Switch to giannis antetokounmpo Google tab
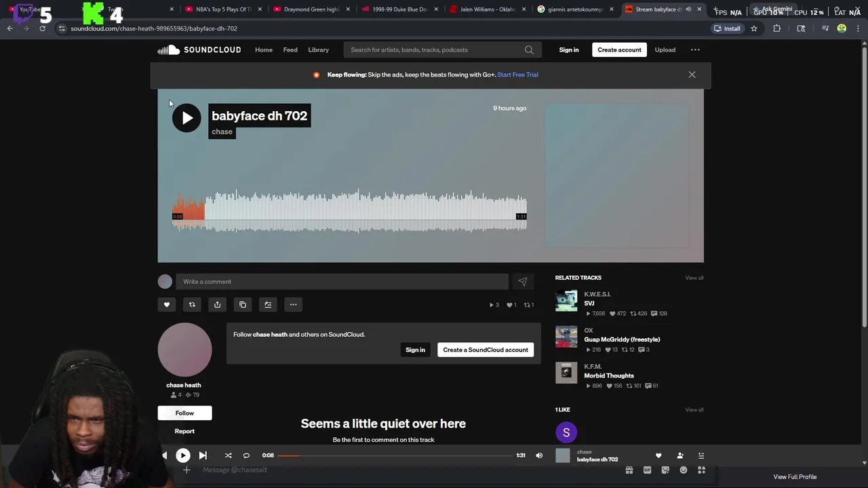The image size is (868, 488). pos(576,9)
